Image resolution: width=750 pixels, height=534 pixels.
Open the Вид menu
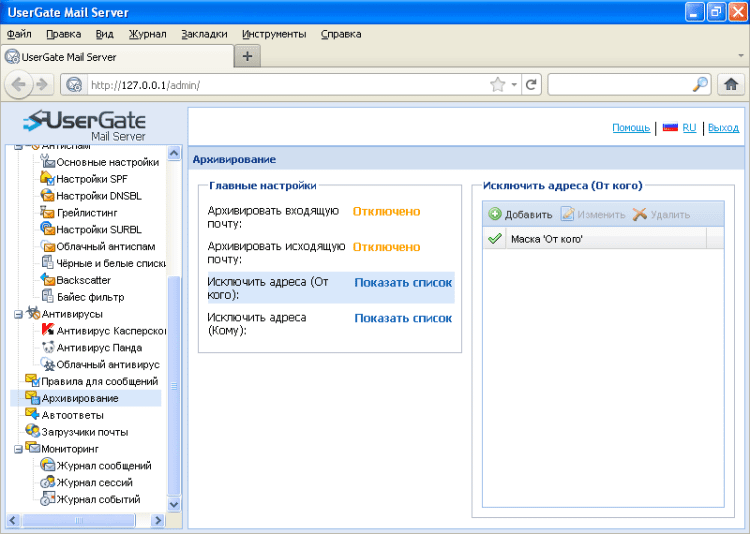point(104,34)
